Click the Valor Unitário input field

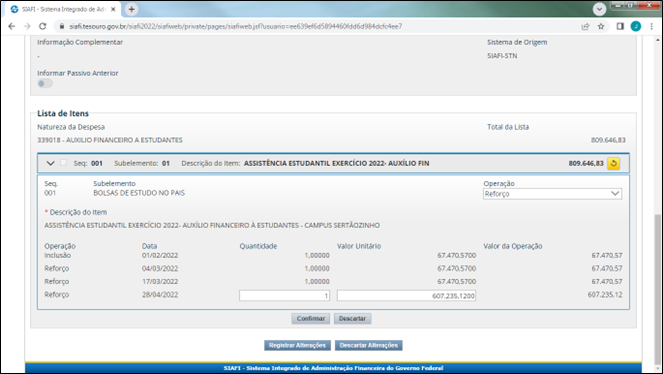click(406, 295)
